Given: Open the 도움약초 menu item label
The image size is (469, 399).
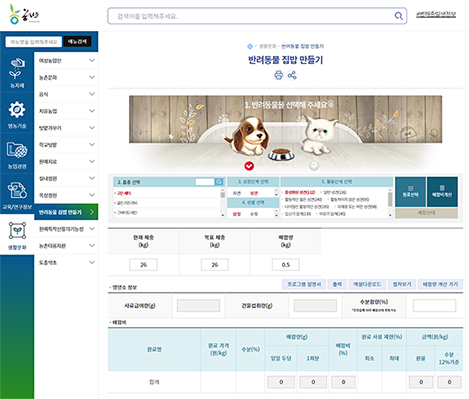Looking at the screenshot, I should click(48, 263).
